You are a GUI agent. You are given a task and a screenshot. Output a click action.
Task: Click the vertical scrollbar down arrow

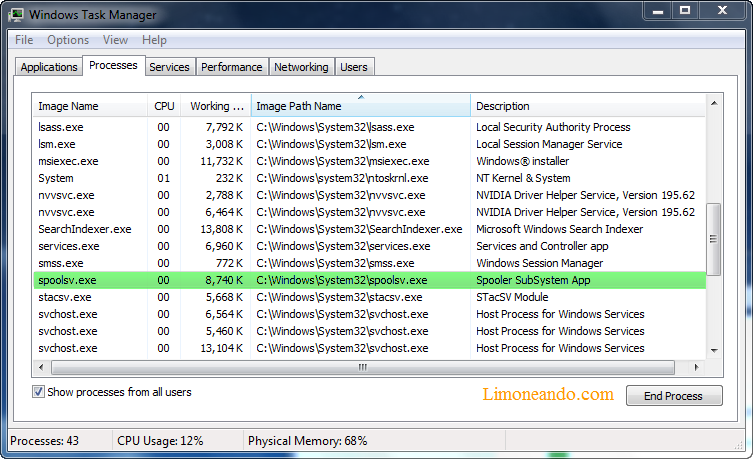pyautogui.click(x=714, y=350)
